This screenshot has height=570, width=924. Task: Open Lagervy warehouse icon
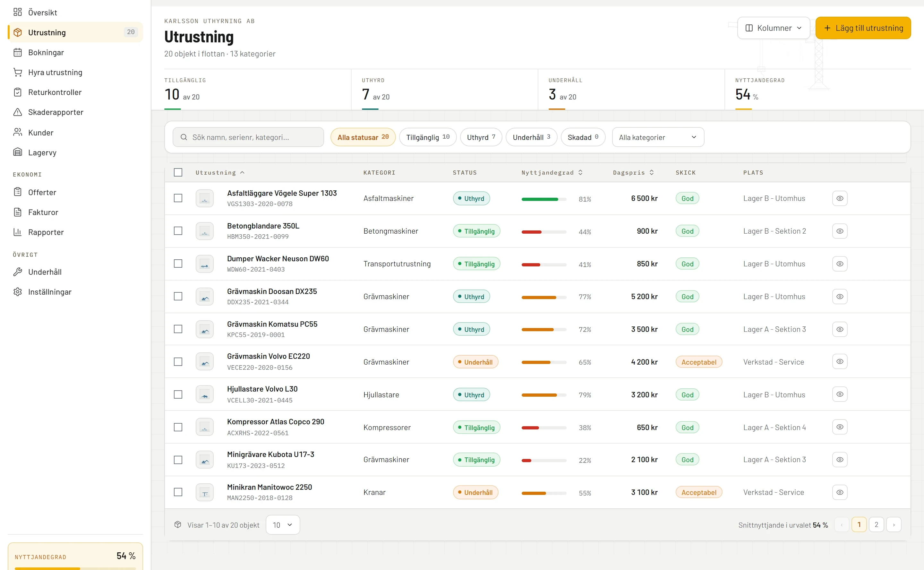coord(18,152)
